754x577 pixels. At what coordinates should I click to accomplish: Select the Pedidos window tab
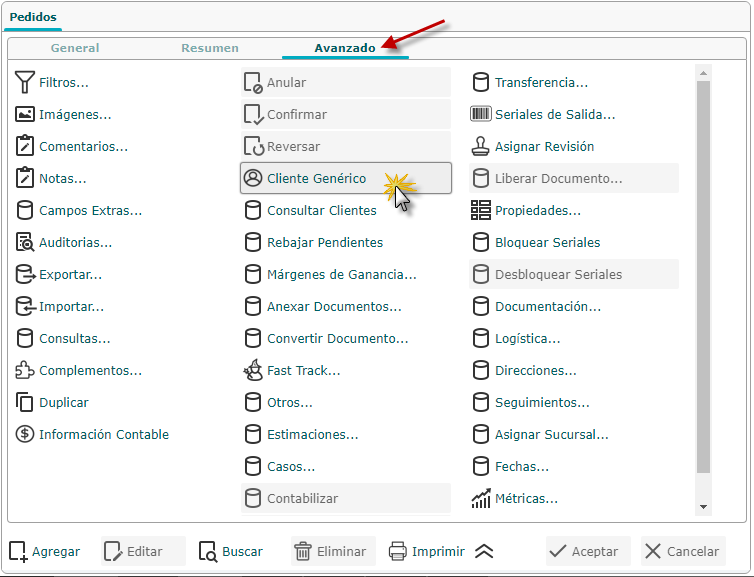pyautogui.click(x=33, y=17)
